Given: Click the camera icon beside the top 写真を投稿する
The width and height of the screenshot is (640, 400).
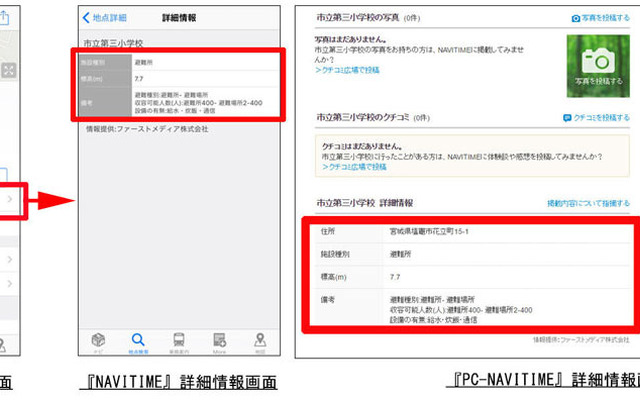Looking at the screenshot, I should tap(576, 18).
